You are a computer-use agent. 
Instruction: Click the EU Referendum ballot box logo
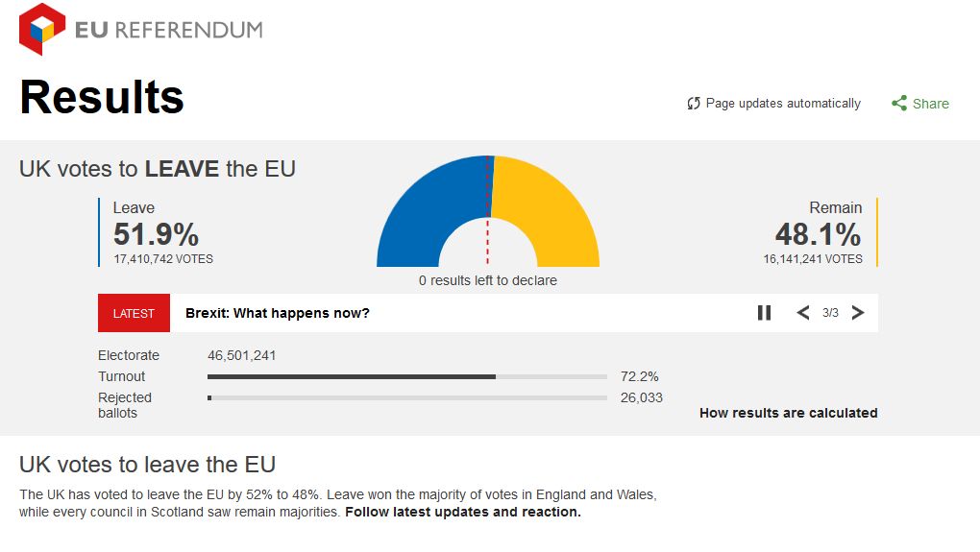pyautogui.click(x=42, y=29)
